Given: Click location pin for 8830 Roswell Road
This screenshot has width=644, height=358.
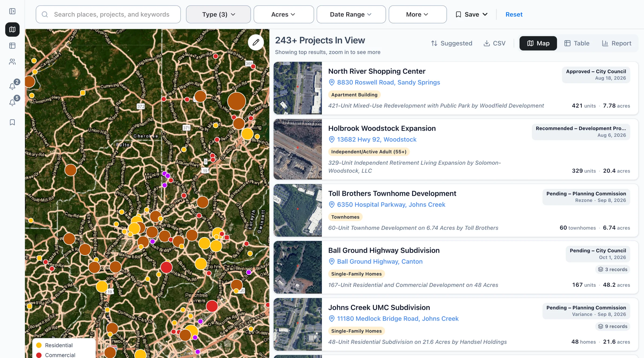Looking at the screenshot, I should [332, 82].
